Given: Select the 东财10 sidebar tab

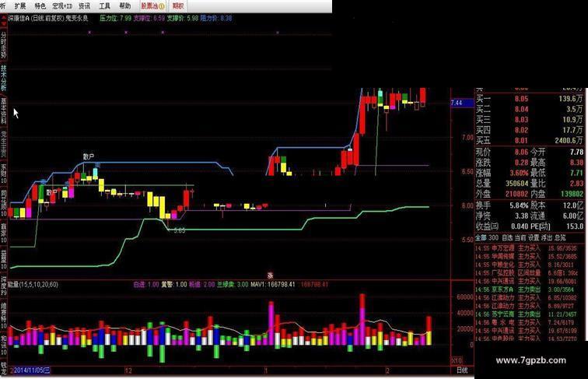Looking at the screenshot, I should tap(3, 174).
